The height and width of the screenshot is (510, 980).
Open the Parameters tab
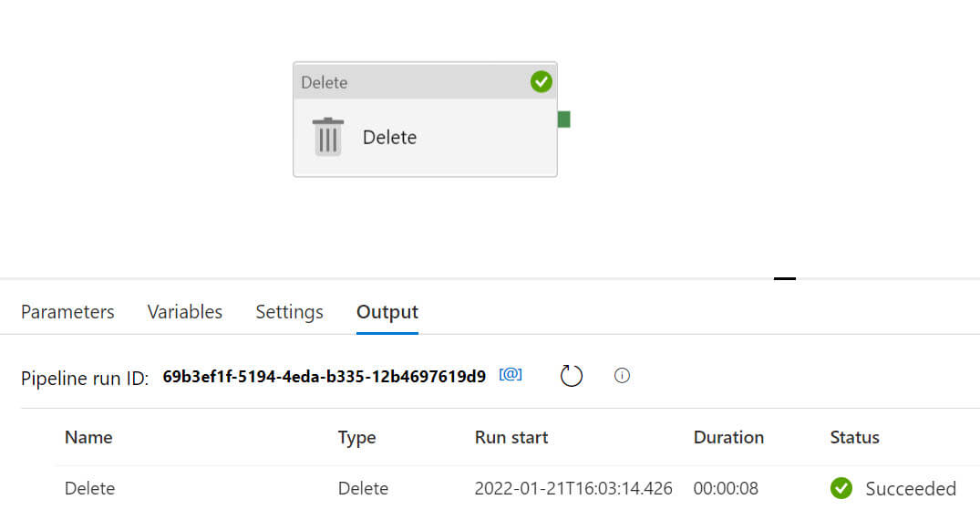tap(67, 312)
